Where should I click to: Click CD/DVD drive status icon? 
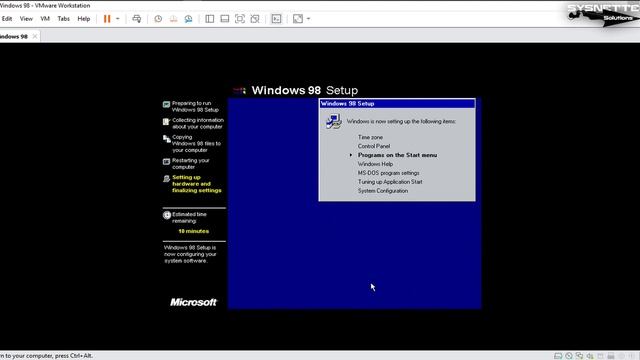coord(569,356)
